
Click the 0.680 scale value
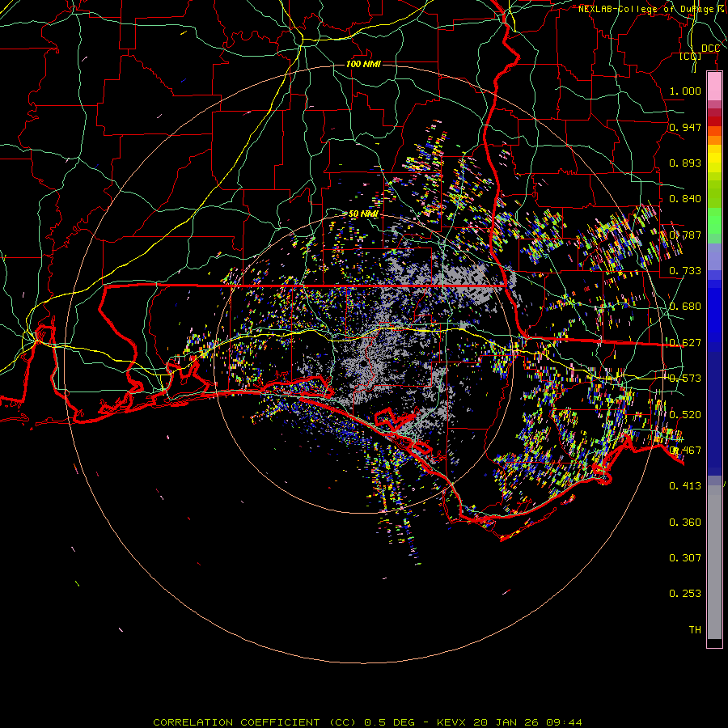(x=685, y=307)
